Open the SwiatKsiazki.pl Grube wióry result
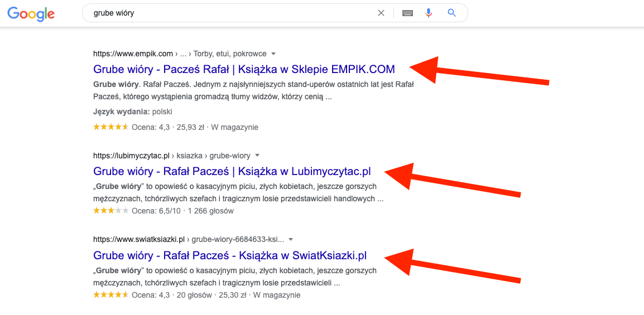This screenshot has width=644, height=315. pyautogui.click(x=230, y=256)
